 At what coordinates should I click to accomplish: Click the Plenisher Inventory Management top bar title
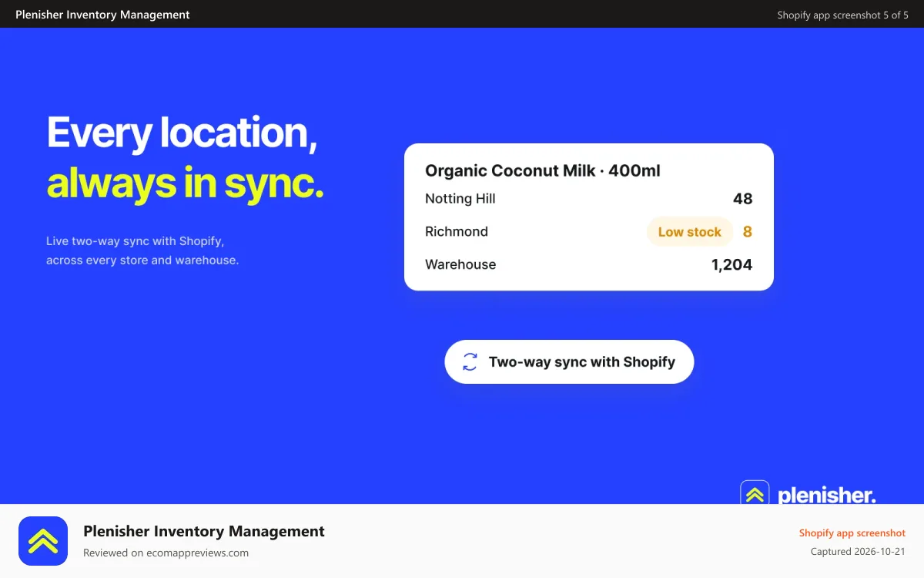click(x=102, y=15)
